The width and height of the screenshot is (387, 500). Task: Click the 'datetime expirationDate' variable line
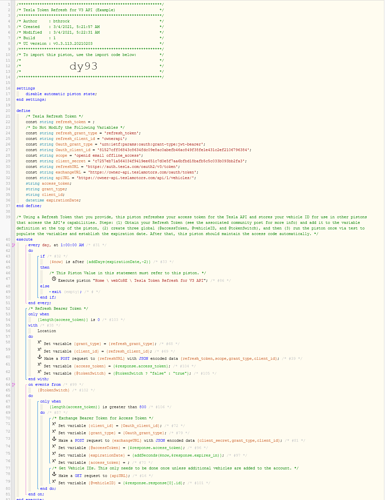coord(53,200)
